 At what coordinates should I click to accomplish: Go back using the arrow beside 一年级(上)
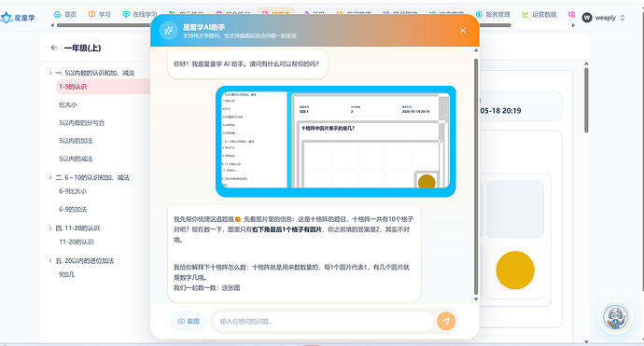[54, 48]
